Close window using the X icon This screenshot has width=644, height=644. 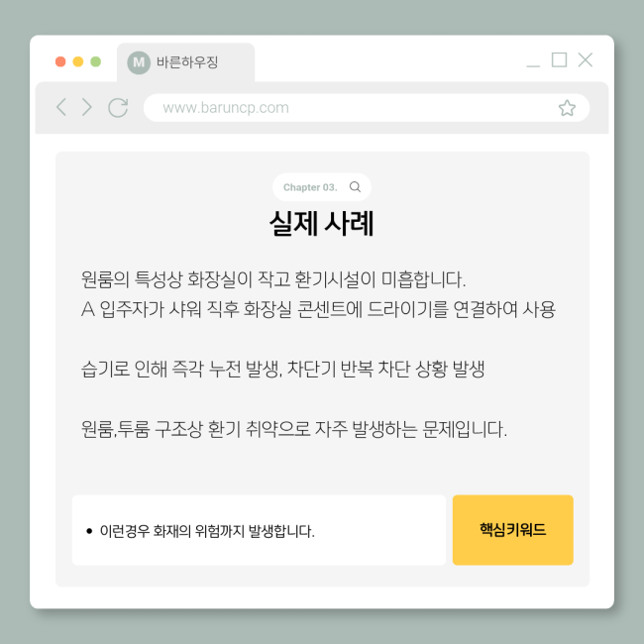[x=586, y=59]
